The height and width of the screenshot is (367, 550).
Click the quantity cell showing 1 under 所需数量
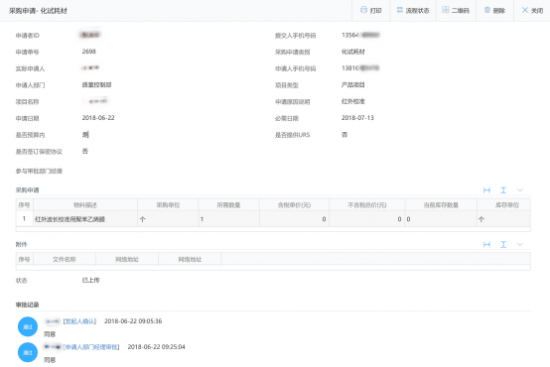229,219
